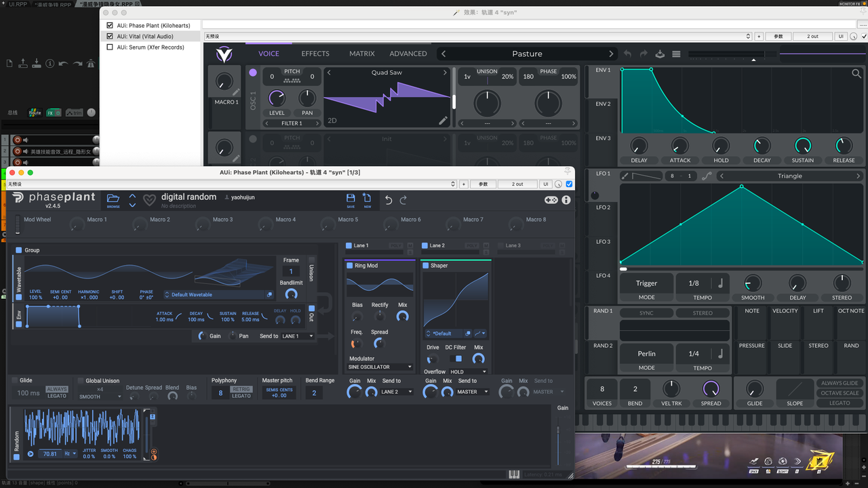
Task: Open the Default Wavetable selector
Action: [x=214, y=295]
